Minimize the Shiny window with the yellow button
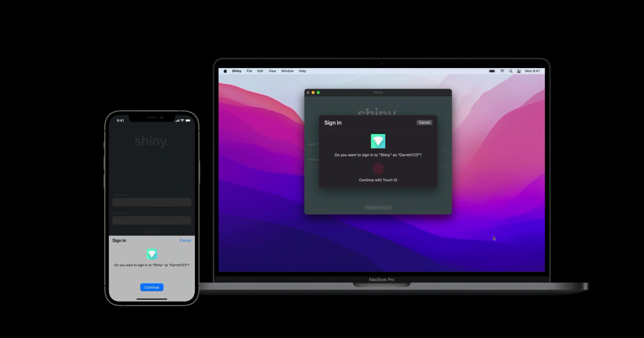 pyautogui.click(x=313, y=93)
